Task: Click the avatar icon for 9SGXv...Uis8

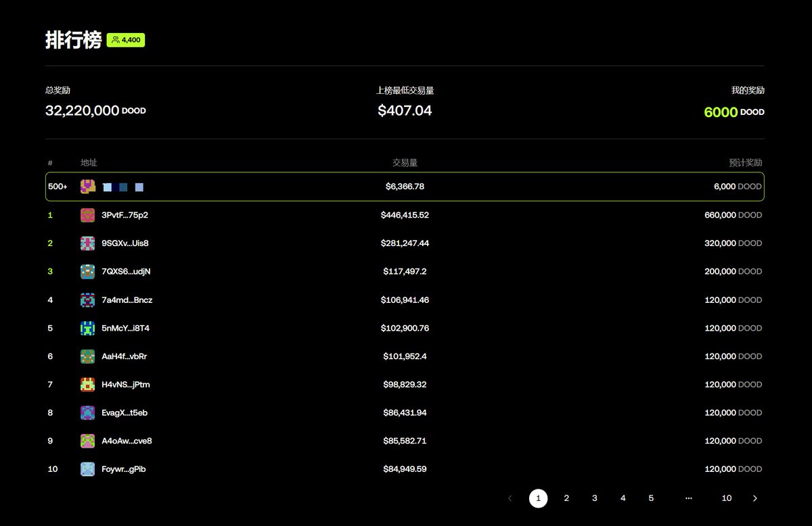Action: [x=87, y=243]
